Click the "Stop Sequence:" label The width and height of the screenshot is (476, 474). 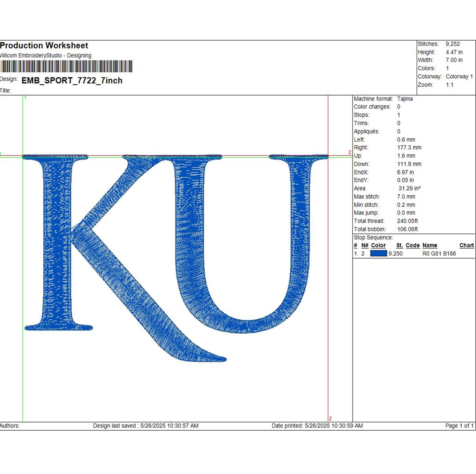point(373,237)
